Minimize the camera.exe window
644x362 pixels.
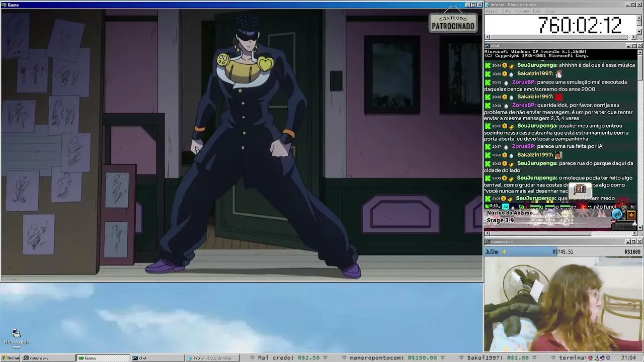(628, 242)
